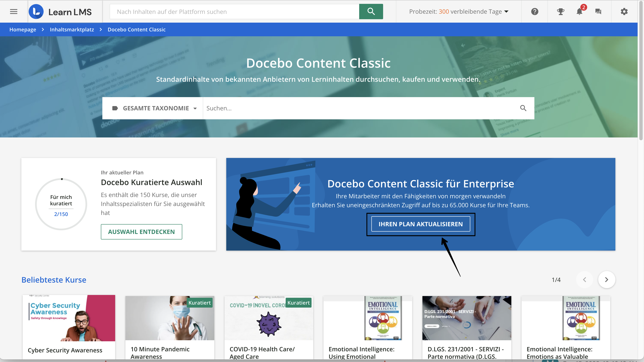Click Docebo Kuratierte Auswahl plan title
This screenshot has height=362, width=644.
[x=151, y=182]
